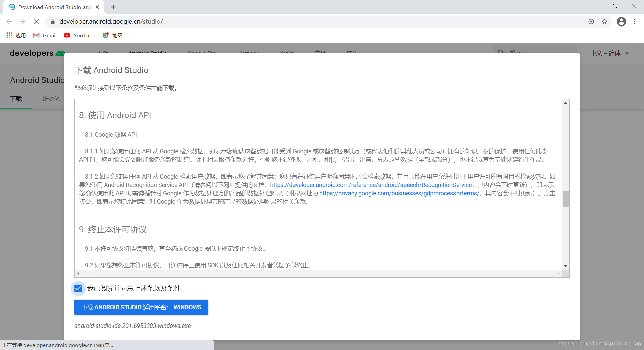The height and width of the screenshot is (350, 644).
Task: Click the browser forward arrow
Action: coord(22,22)
